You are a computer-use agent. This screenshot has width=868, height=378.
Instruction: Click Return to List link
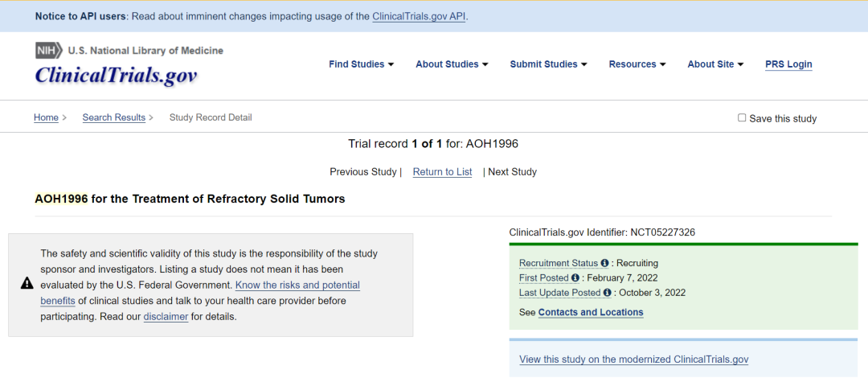click(x=442, y=172)
